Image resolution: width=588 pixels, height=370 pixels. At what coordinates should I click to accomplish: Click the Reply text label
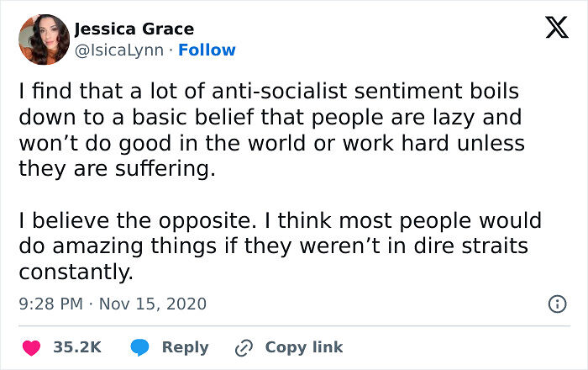pyautogui.click(x=185, y=347)
